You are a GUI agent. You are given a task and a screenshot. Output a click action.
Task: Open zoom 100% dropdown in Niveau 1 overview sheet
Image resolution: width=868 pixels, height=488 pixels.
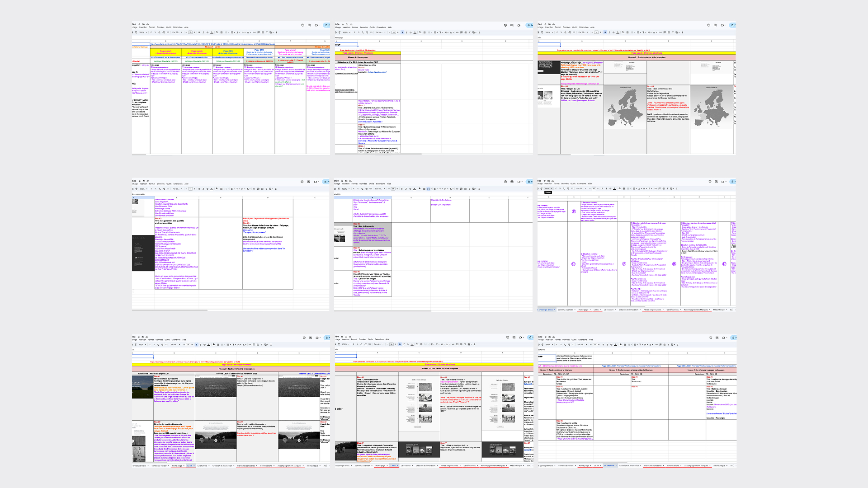[143, 33]
